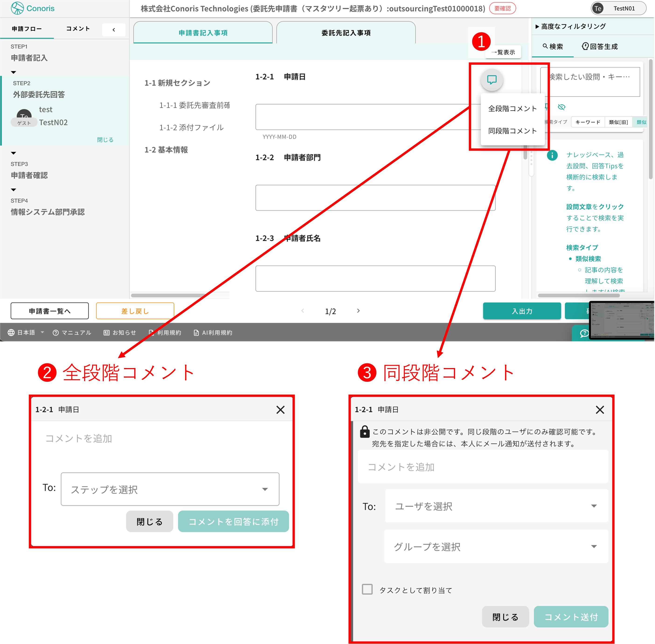Image resolution: width=655 pixels, height=644 pixels.
Task: Close the 同段階コメント dialog with X
Action: click(600, 410)
